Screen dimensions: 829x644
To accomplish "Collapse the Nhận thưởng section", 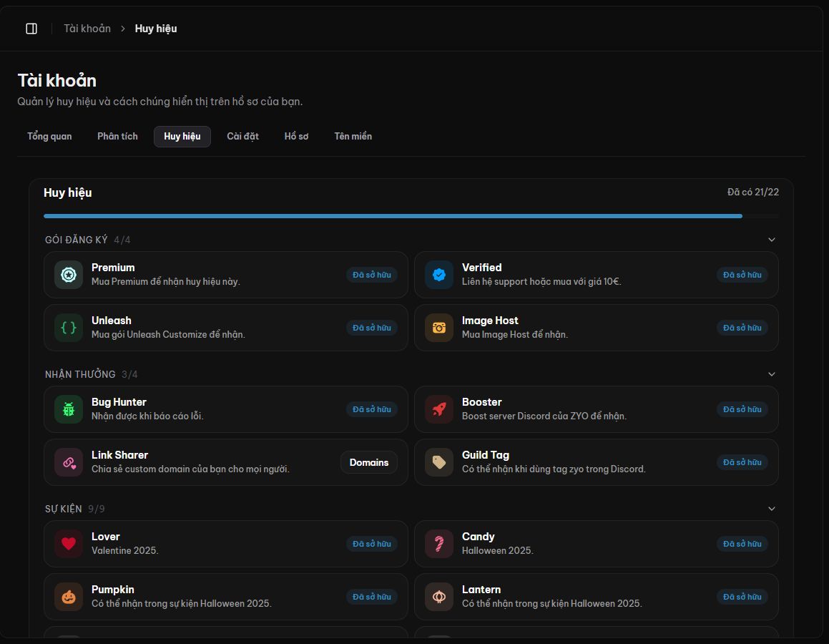I will (772, 374).
